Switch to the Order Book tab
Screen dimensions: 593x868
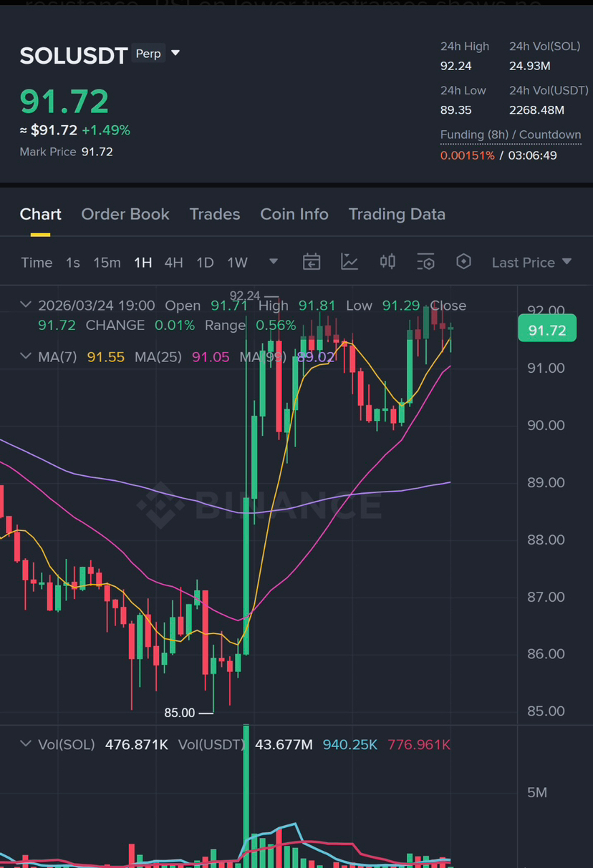pos(125,214)
